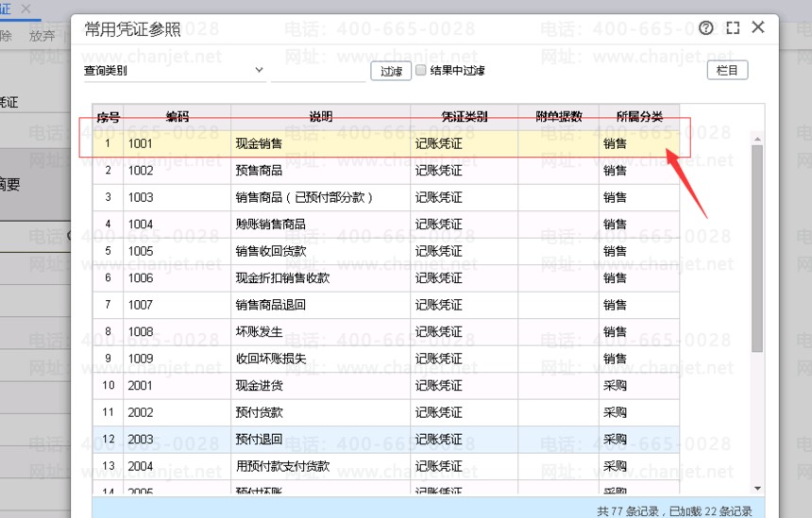Click the filter text input field

318,71
